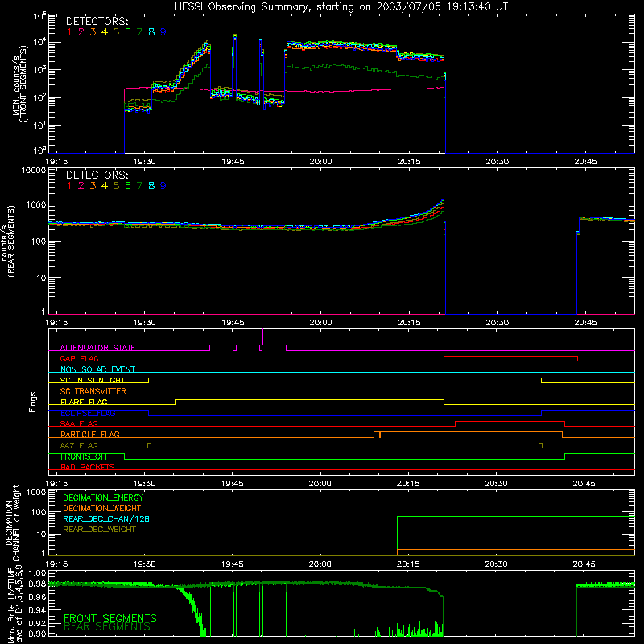This screenshot has width=644, height=644.
Task: Click blue detector '9' in front segments legend
Action: [x=163, y=32]
